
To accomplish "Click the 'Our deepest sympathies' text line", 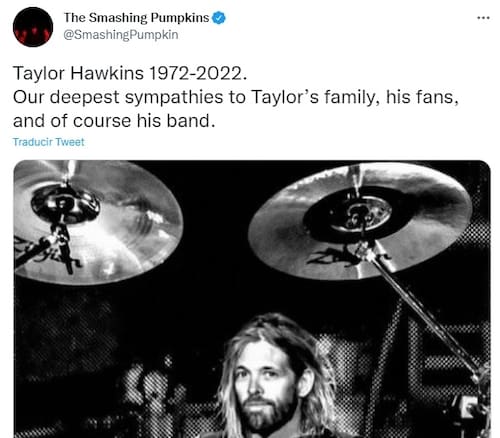I will tap(236, 97).
